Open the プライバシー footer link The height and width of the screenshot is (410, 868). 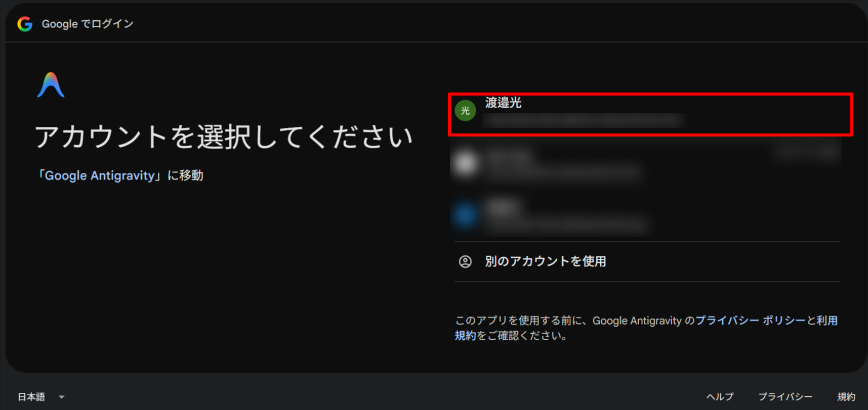coord(786,397)
